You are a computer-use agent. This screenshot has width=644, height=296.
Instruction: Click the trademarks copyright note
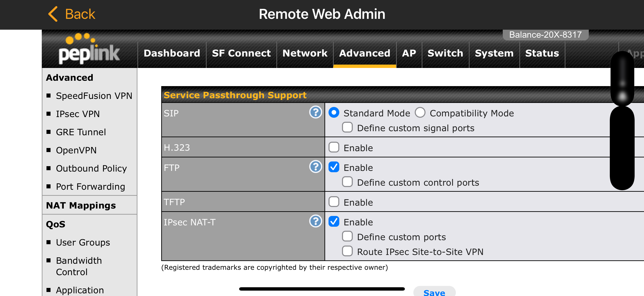(x=274, y=268)
